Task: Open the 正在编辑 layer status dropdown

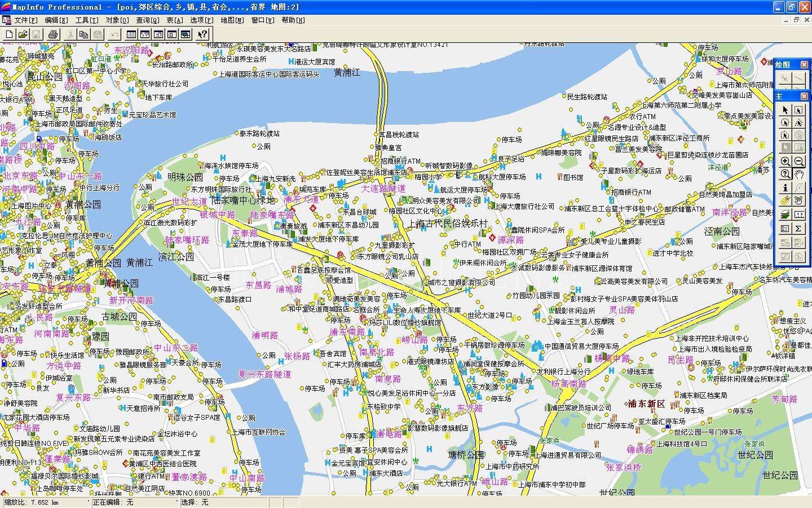Action: [135, 502]
